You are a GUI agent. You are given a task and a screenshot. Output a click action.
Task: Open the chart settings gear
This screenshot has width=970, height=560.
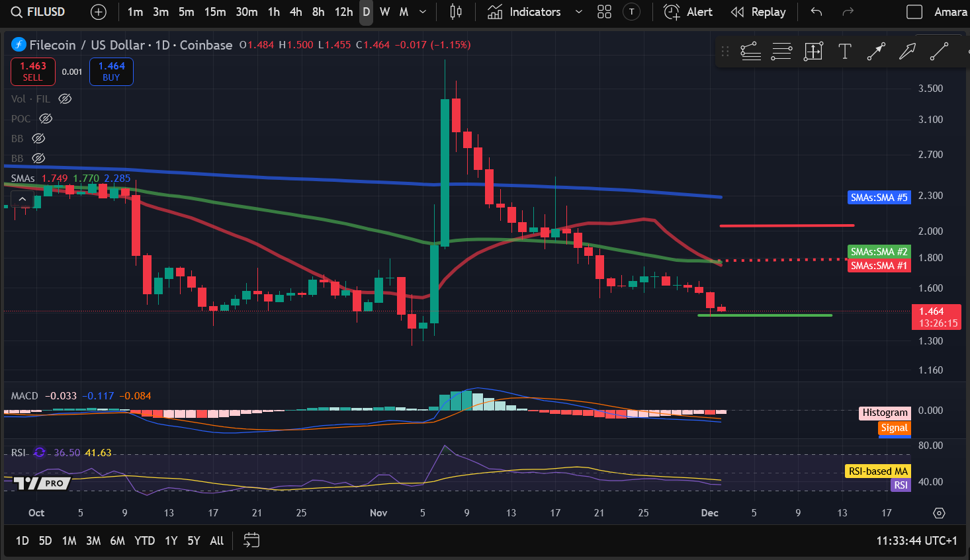click(x=939, y=513)
